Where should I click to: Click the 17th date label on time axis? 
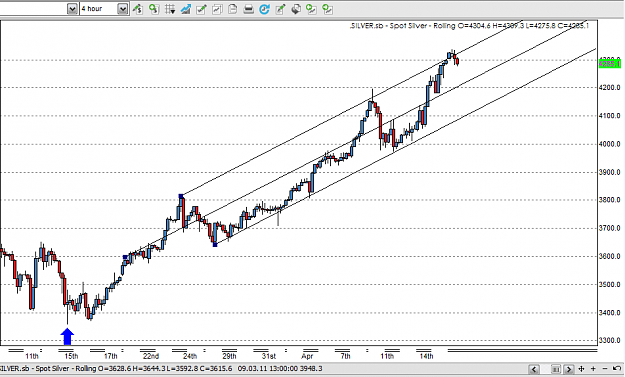pos(110,356)
